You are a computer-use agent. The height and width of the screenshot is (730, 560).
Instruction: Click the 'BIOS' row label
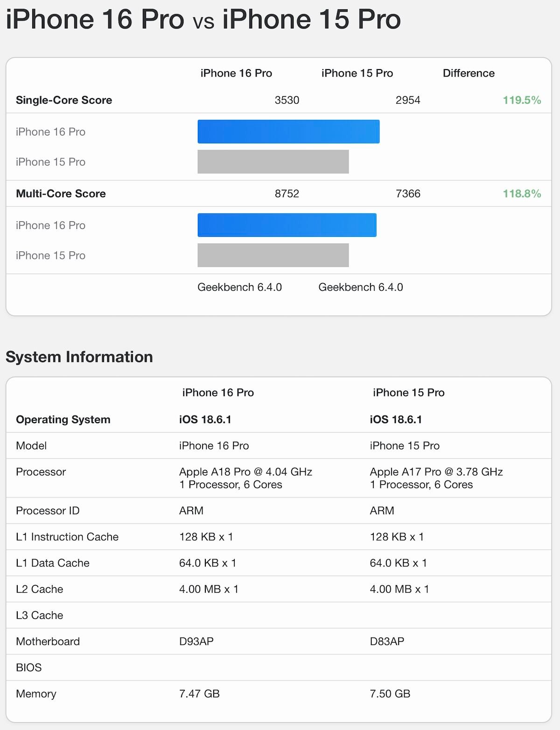pyautogui.click(x=29, y=667)
